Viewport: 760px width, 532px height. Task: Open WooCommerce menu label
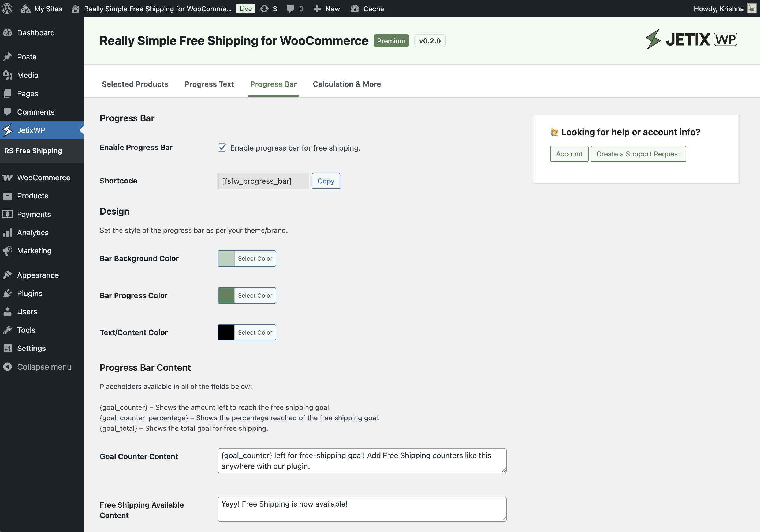coord(44,178)
